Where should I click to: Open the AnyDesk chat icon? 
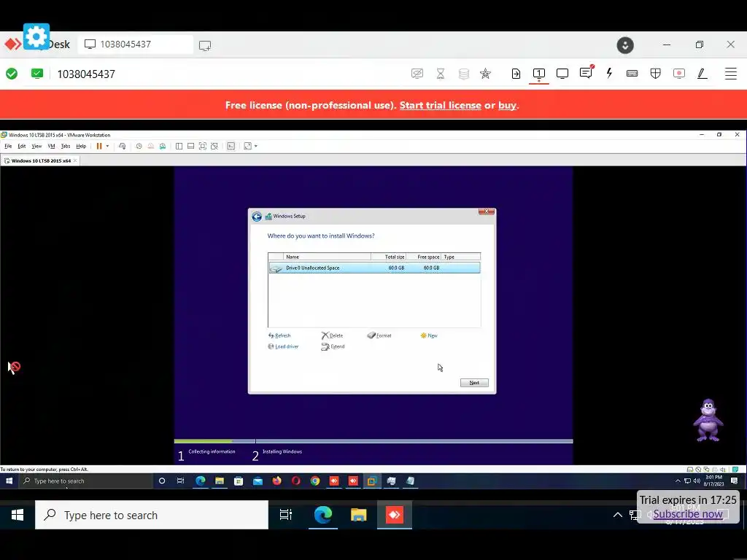pos(586,72)
